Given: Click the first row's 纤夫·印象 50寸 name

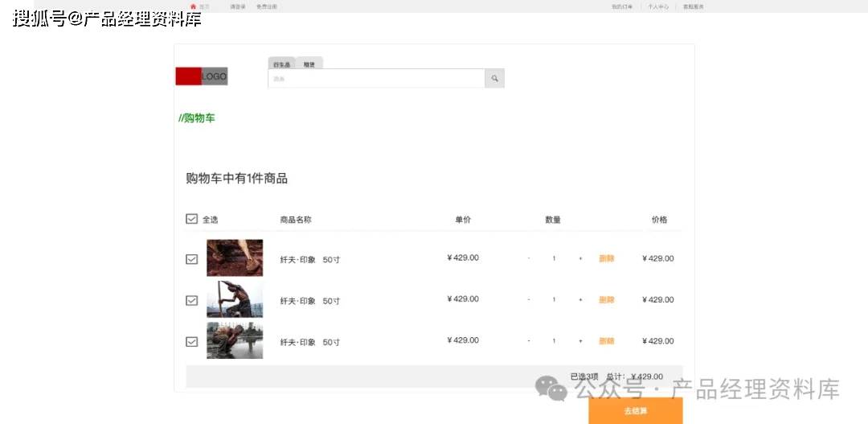Looking at the screenshot, I should point(310,260).
